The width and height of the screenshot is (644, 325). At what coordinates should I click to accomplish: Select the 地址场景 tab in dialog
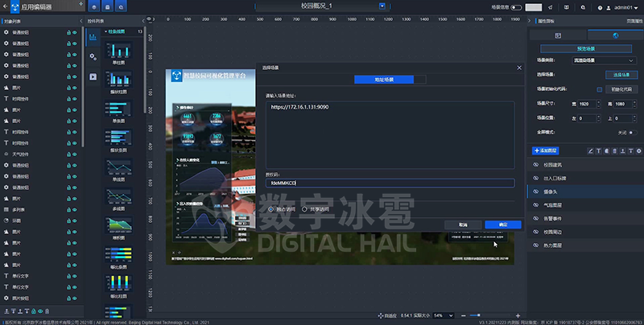click(384, 80)
